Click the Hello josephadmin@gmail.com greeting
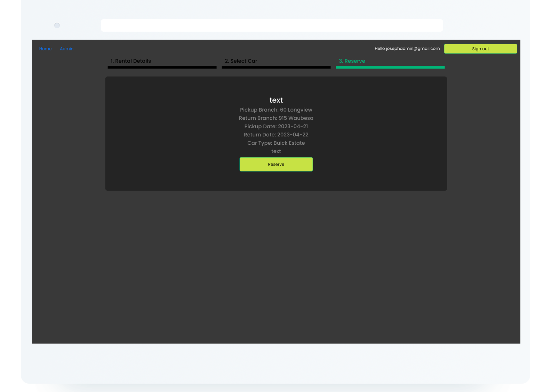Image resolution: width=551 pixels, height=392 pixels. click(x=407, y=49)
